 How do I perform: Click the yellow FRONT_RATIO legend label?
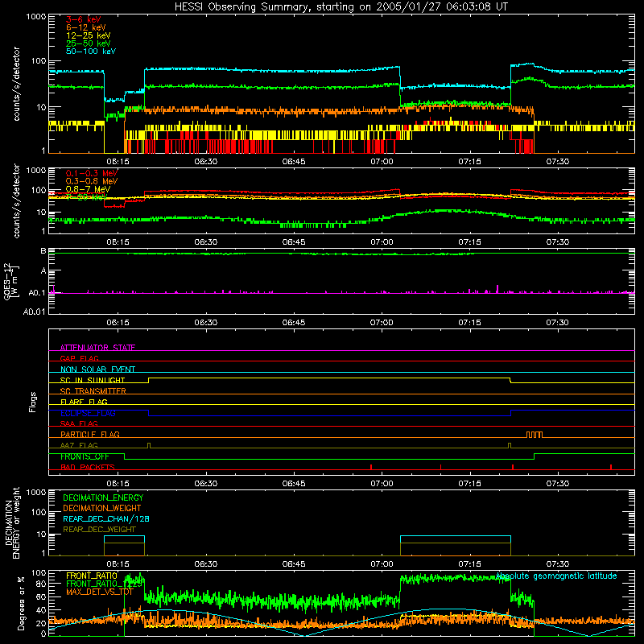[92, 576]
